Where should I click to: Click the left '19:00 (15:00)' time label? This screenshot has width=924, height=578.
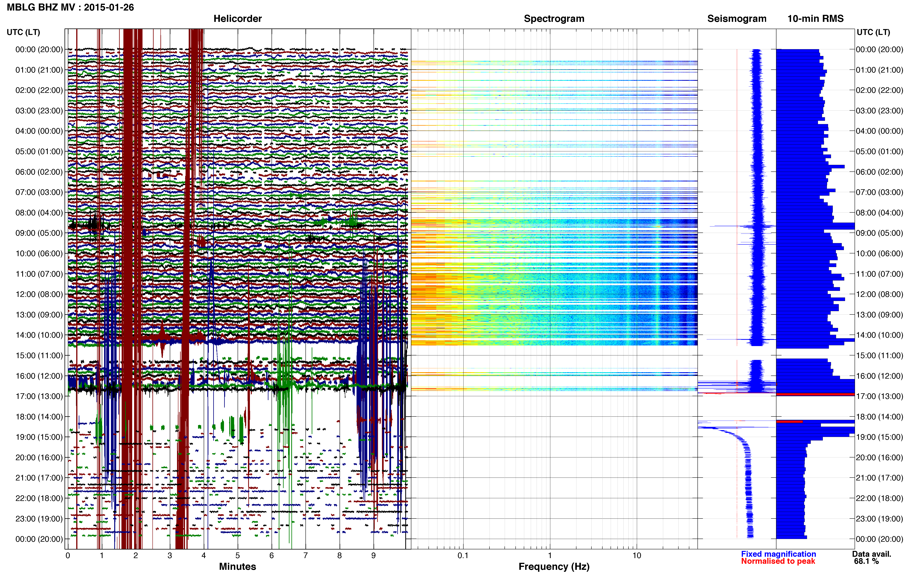pyautogui.click(x=39, y=437)
